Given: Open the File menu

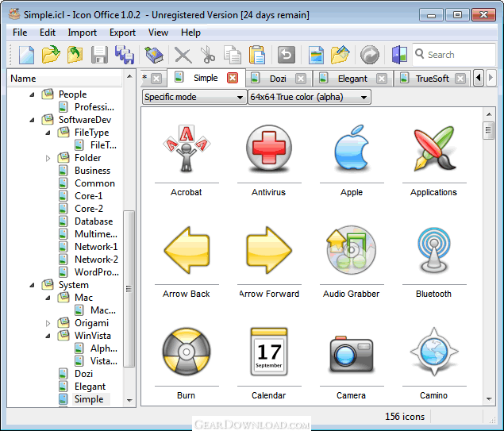Looking at the screenshot, I should 20,33.
